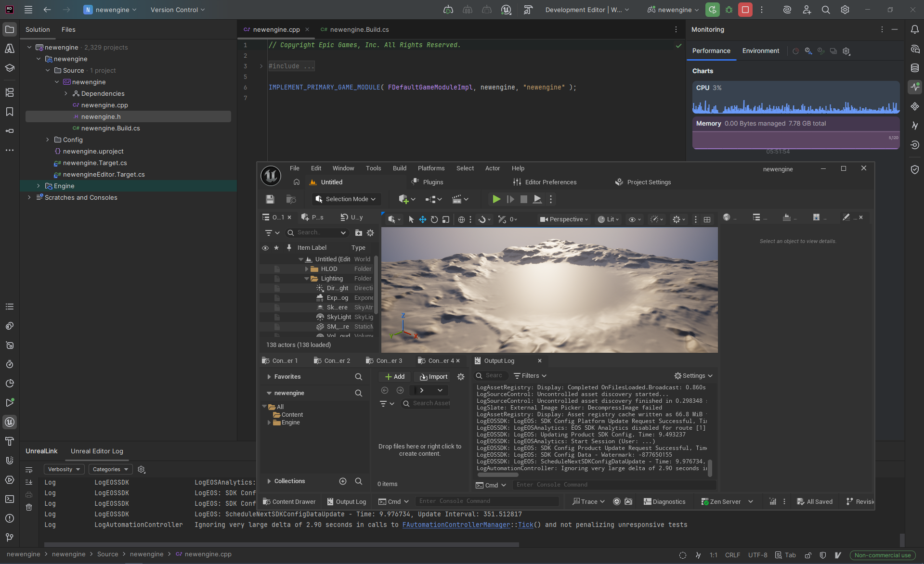Screen dimensions: 924x564
Task: Open the Build menu in Unreal Editor
Action: coord(399,168)
